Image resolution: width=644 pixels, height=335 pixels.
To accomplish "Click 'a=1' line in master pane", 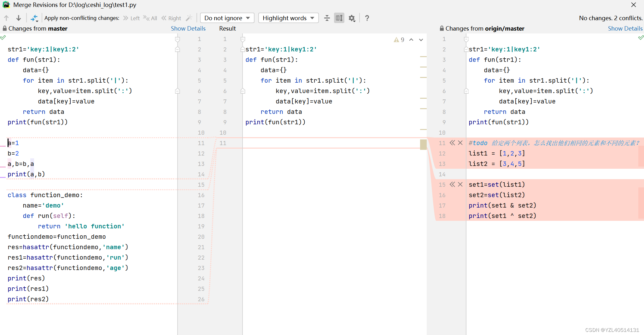I will click(13, 143).
